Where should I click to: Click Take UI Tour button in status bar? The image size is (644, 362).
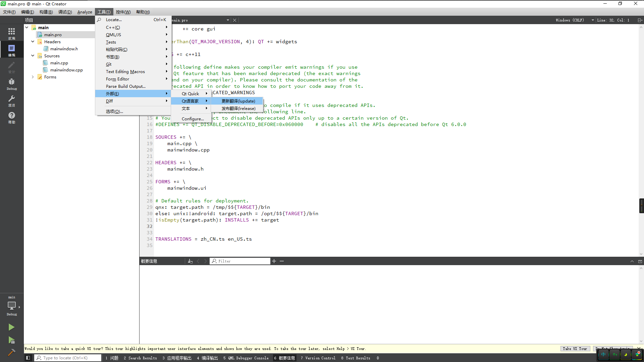(x=574, y=349)
